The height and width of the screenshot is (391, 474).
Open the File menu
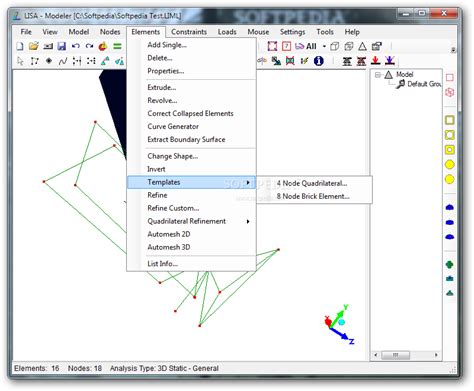[x=26, y=32]
